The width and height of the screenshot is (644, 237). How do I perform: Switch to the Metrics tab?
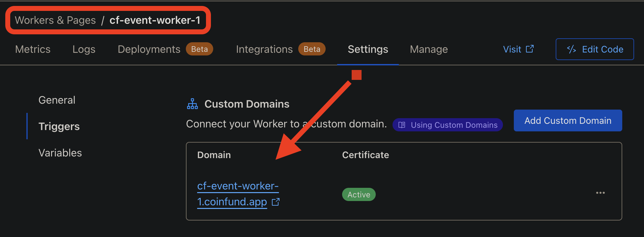[x=33, y=49]
